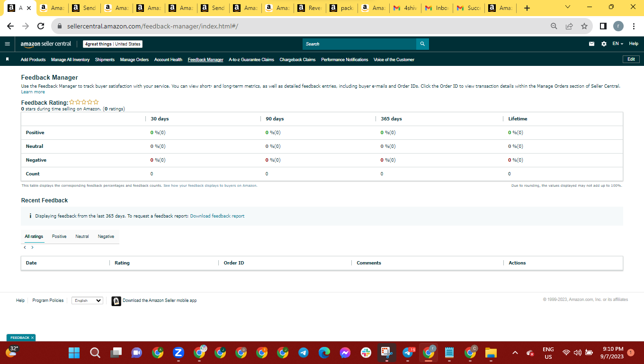The height and width of the screenshot is (364, 644).
Task: Open A-to-z Guarantee Claims menu item
Action: (251, 60)
